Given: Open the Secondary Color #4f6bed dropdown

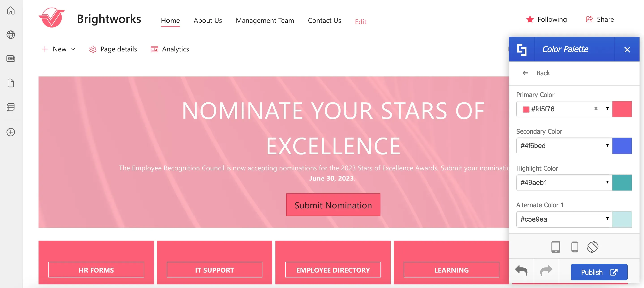Looking at the screenshot, I should 564,146.
